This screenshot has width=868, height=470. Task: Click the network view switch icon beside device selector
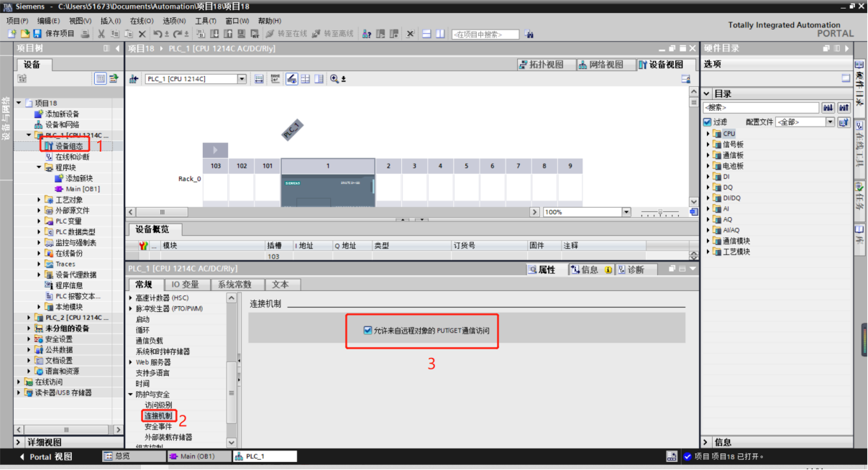(x=134, y=79)
